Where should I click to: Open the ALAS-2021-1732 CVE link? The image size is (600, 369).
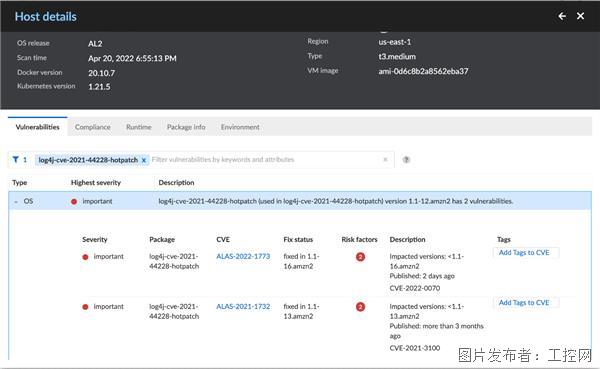(x=243, y=306)
